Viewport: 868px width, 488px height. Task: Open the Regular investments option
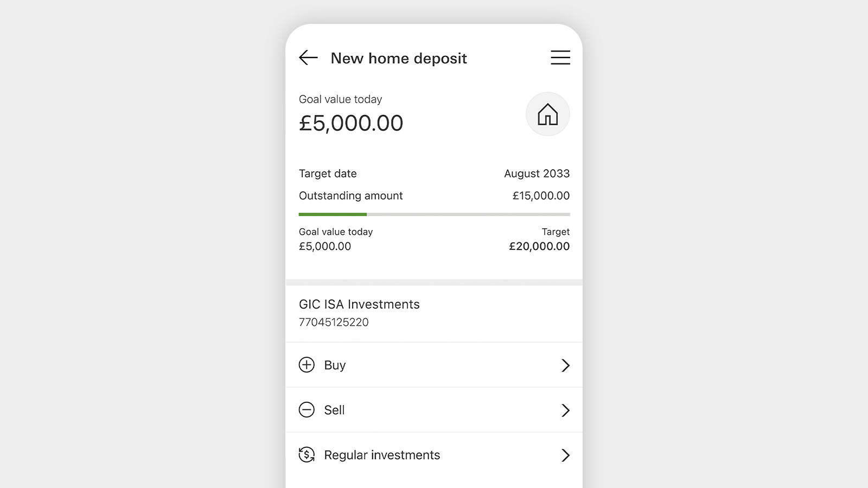[434, 455]
